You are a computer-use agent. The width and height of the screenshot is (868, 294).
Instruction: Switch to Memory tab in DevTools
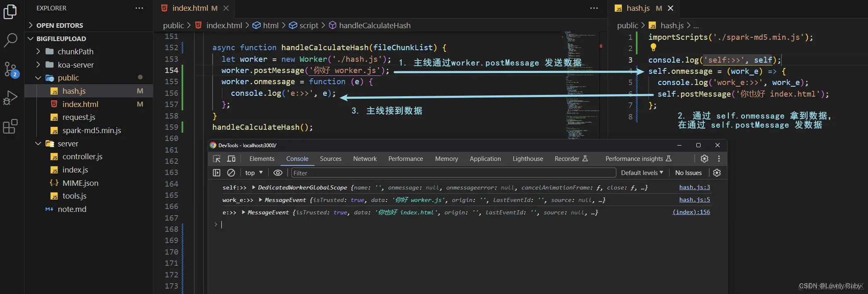(446, 159)
